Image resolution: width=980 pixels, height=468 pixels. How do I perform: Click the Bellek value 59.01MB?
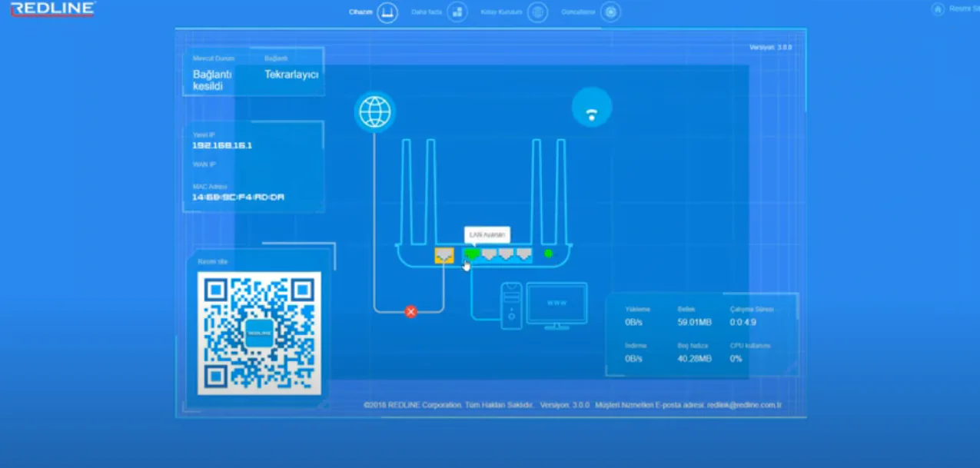point(694,323)
